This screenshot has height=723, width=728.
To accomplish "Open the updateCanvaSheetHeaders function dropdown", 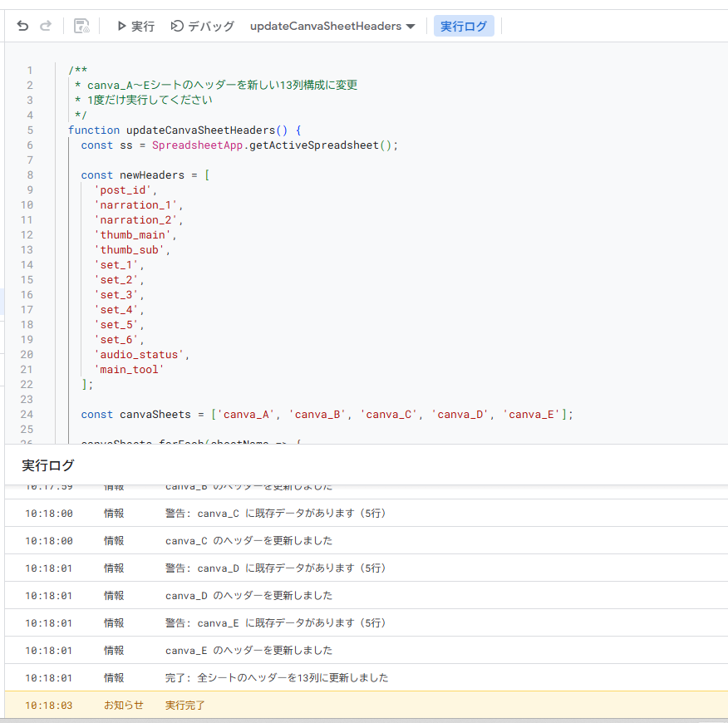I will pyautogui.click(x=332, y=27).
